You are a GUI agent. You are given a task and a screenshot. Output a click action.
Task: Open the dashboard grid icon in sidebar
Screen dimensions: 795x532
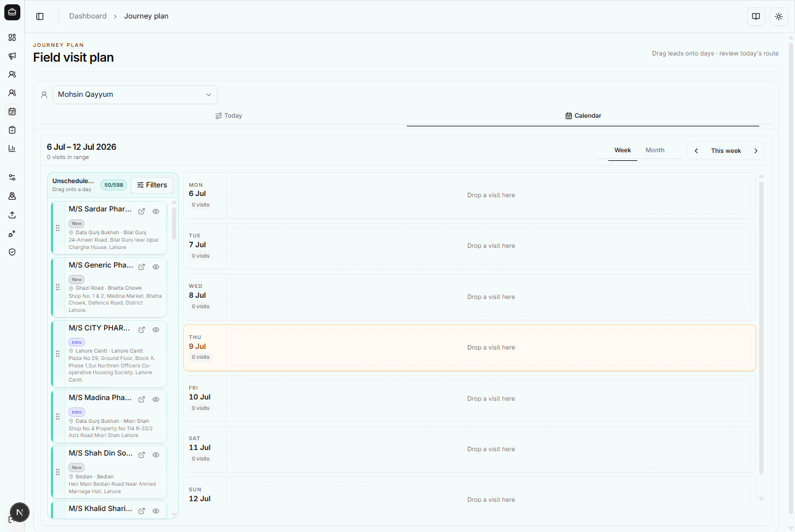pos(12,38)
